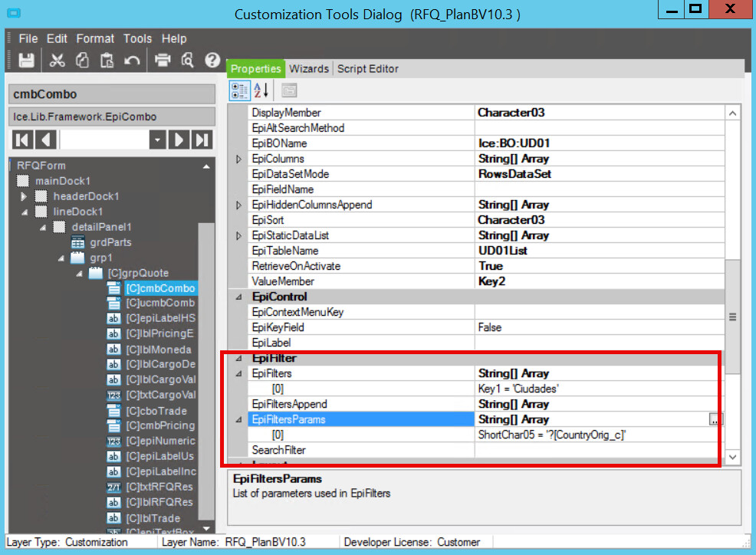Expand the EpiColumns property row

(x=238, y=159)
